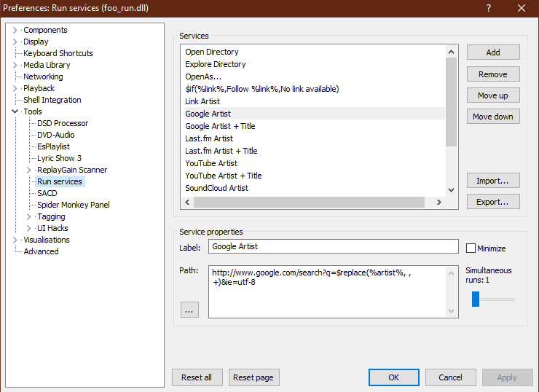Select Last.fm Artist + Title service
This screenshot has width=539, height=392.
(221, 151)
